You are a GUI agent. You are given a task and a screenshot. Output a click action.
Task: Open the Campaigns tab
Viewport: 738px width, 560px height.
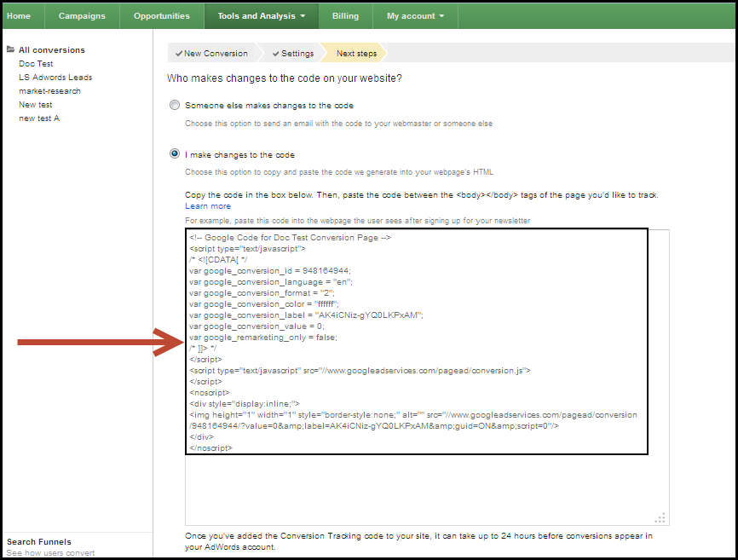tap(82, 16)
